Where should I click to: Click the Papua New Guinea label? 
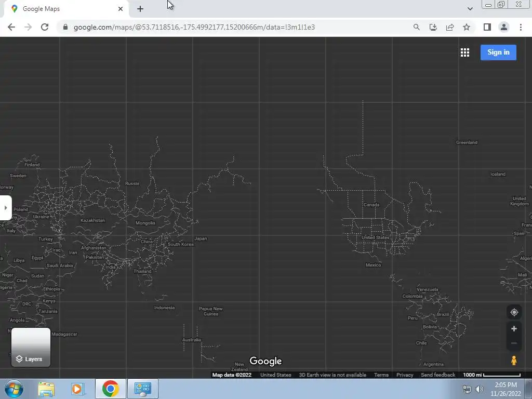(211, 311)
